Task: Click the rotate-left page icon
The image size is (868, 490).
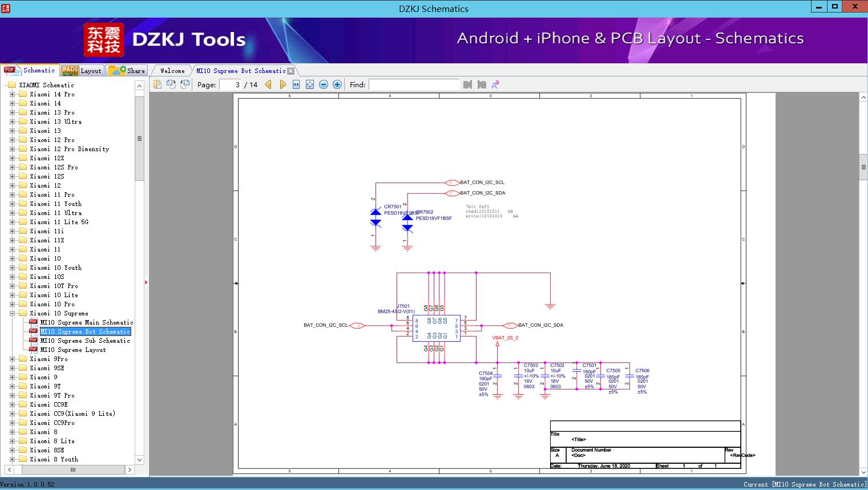Action: (171, 84)
